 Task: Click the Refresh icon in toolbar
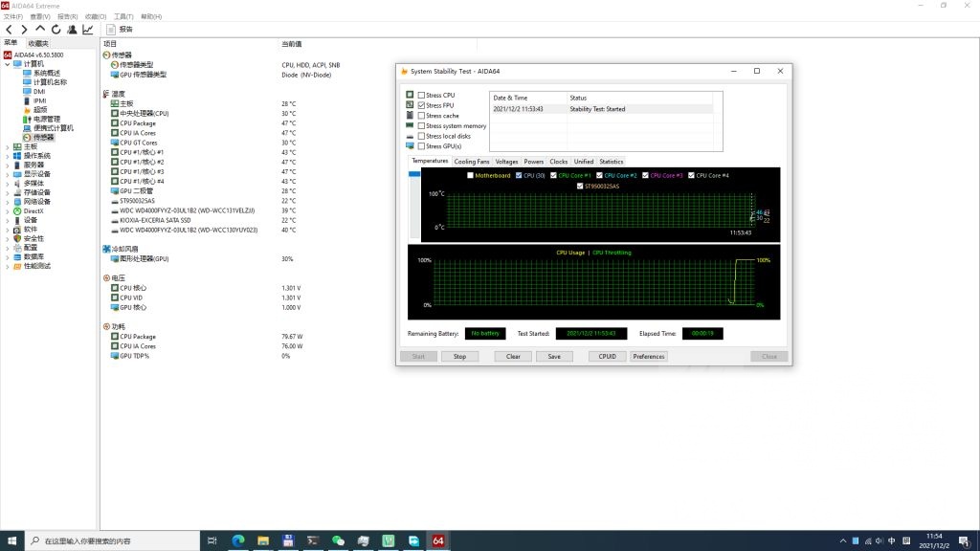tap(56, 30)
